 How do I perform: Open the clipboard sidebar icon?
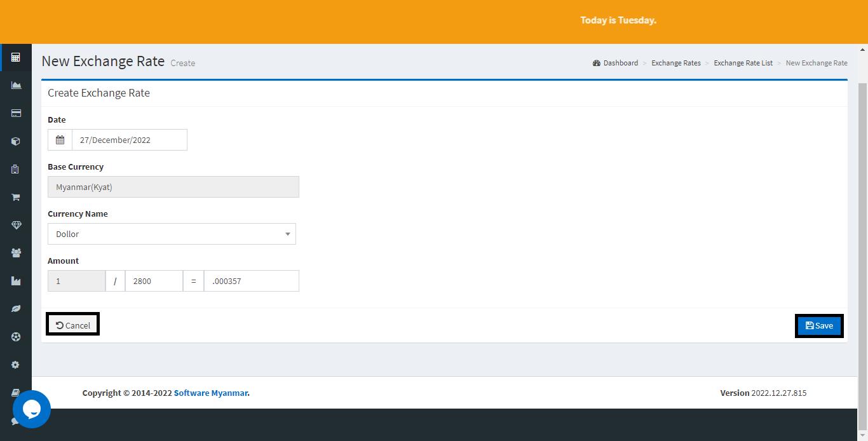click(16, 169)
